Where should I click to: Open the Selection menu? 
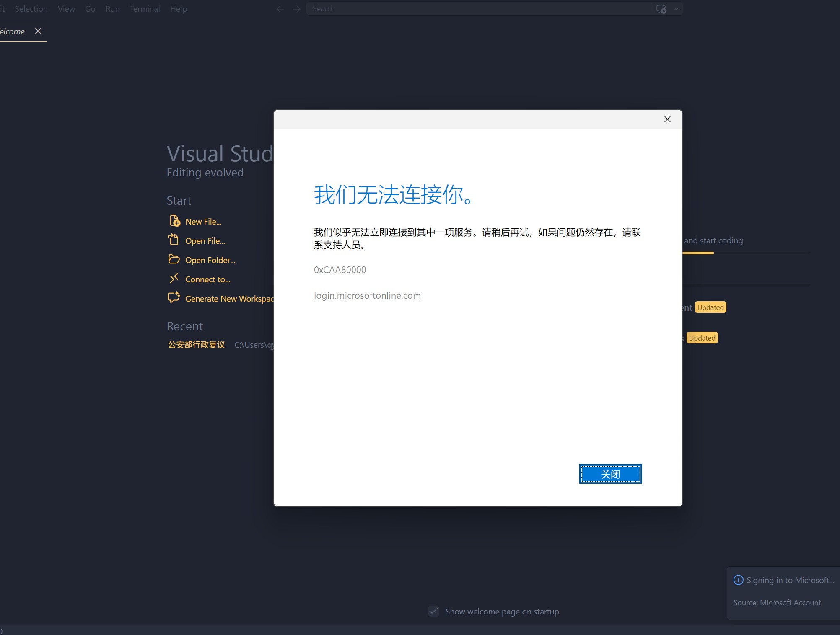tap(31, 9)
